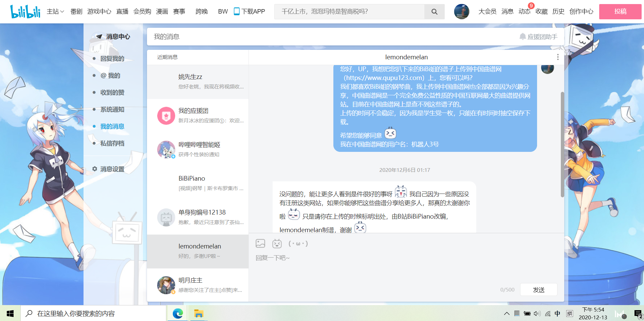Open the BW navigation link
Screen dimensions: 644x321
(223, 12)
